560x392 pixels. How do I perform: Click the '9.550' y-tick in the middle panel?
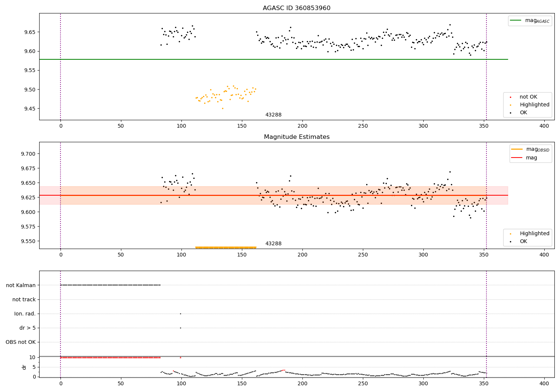point(28,241)
